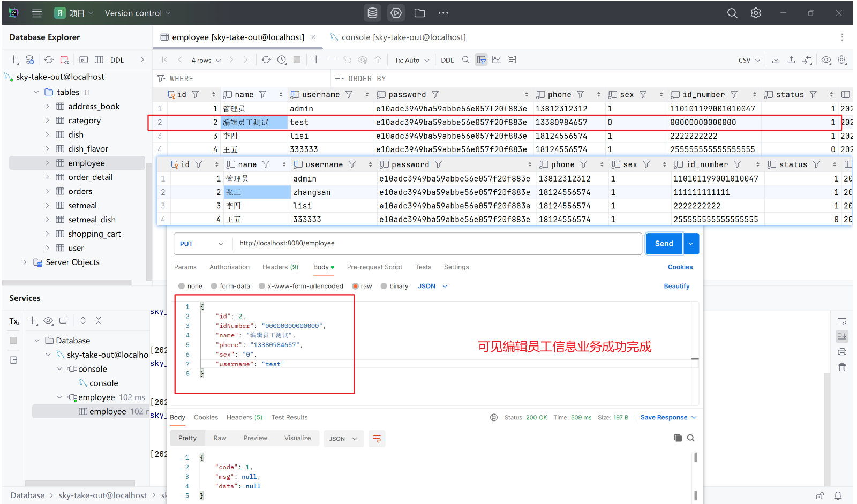Open the files folder icon in title bar
857x504 pixels.
(420, 13)
